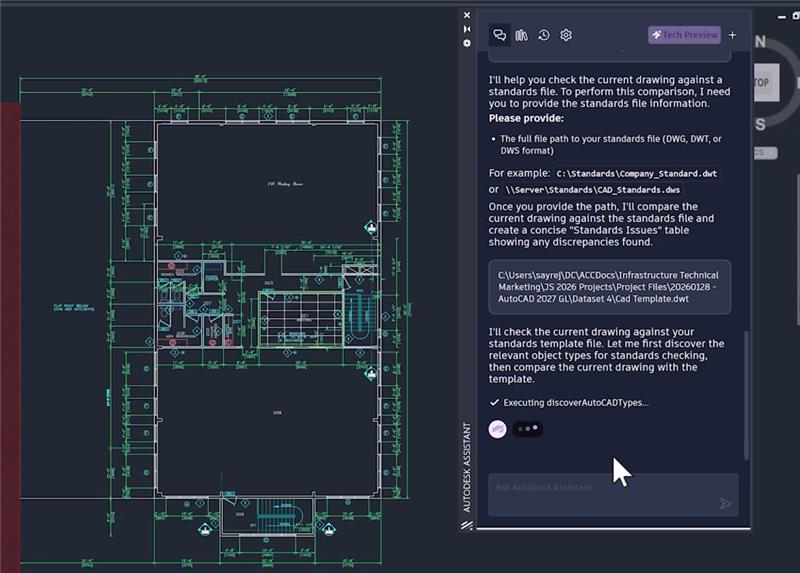Click the Autodesk Assistant vertical title label
Viewport: 800px width, 573px height.
click(467, 467)
